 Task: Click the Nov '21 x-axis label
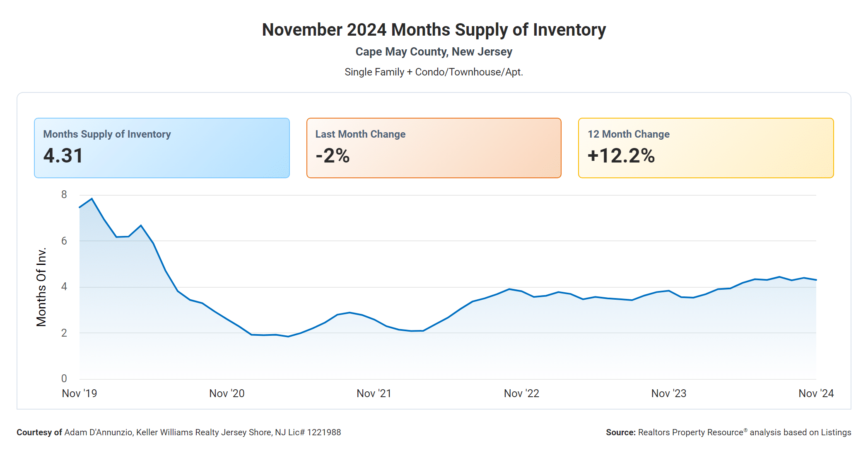click(374, 393)
